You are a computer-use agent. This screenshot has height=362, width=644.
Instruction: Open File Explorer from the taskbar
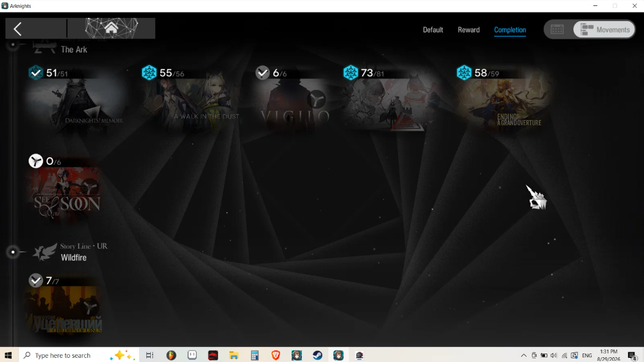tap(234, 355)
